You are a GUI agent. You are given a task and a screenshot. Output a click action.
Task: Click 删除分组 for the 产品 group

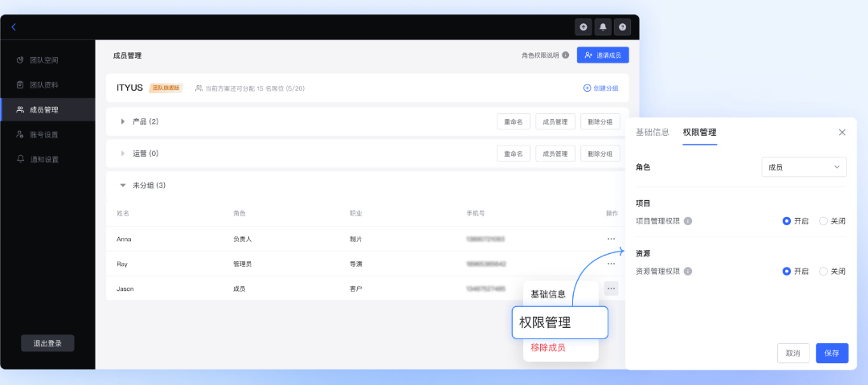click(600, 121)
